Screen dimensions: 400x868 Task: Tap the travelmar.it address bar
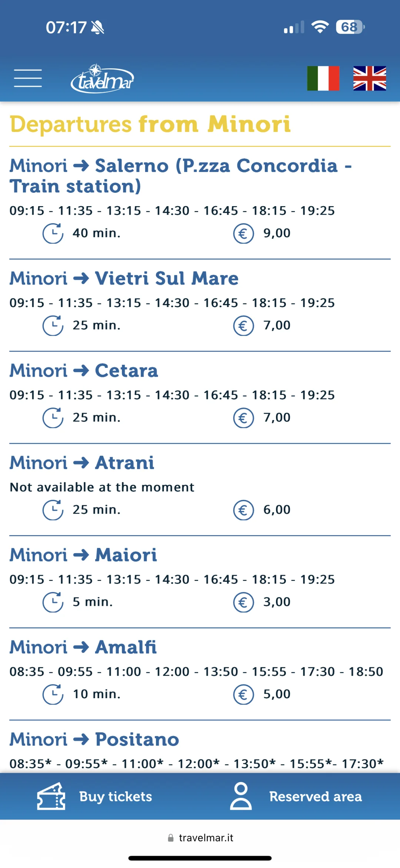click(201, 838)
